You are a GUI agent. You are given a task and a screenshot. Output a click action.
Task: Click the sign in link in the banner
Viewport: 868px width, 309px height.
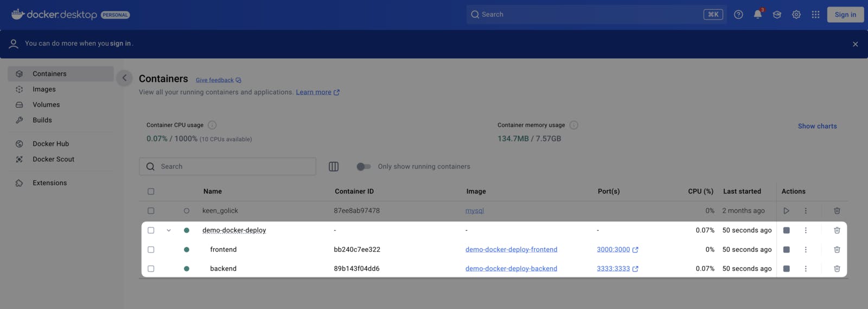[120, 43]
